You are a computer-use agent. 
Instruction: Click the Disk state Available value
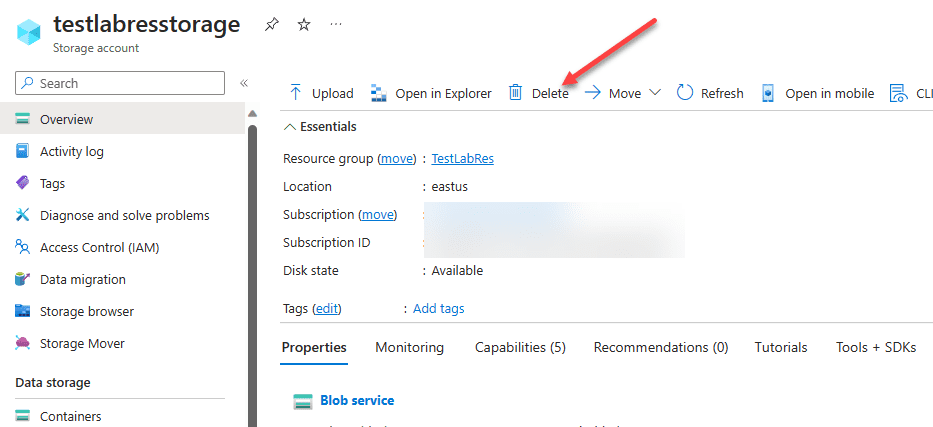click(x=457, y=271)
